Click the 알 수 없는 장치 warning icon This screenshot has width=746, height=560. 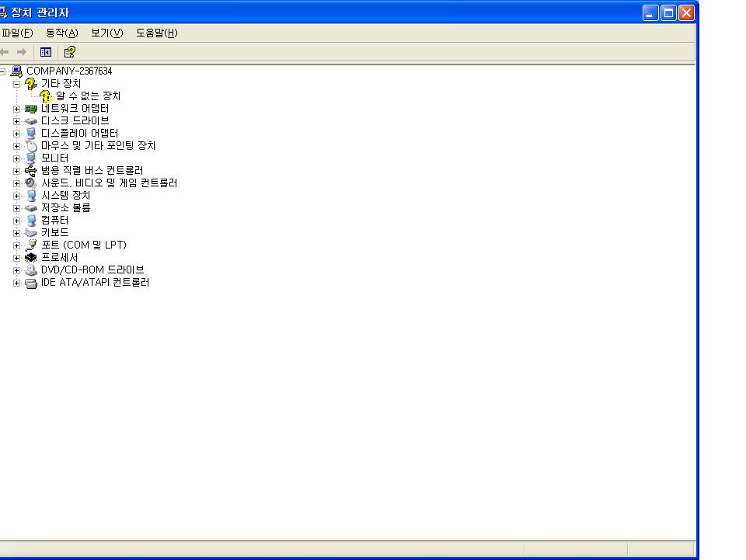[x=46, y=96]
